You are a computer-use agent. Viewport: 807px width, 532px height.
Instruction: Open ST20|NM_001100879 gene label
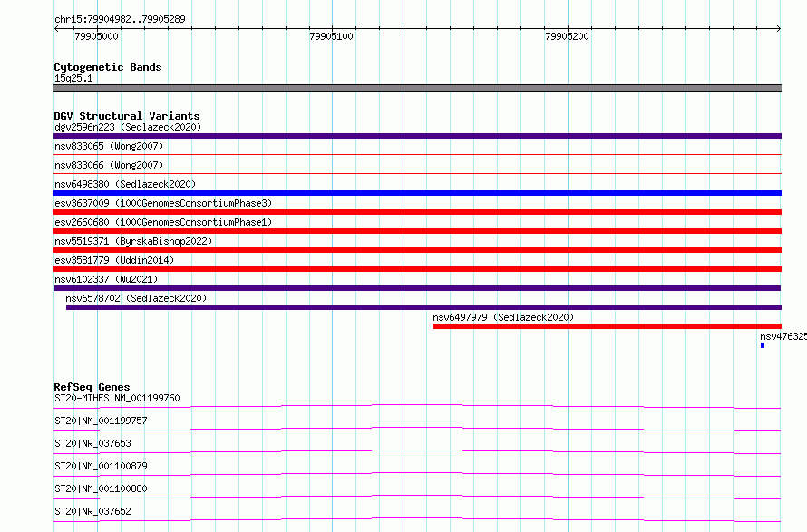[x=101, y=466]
